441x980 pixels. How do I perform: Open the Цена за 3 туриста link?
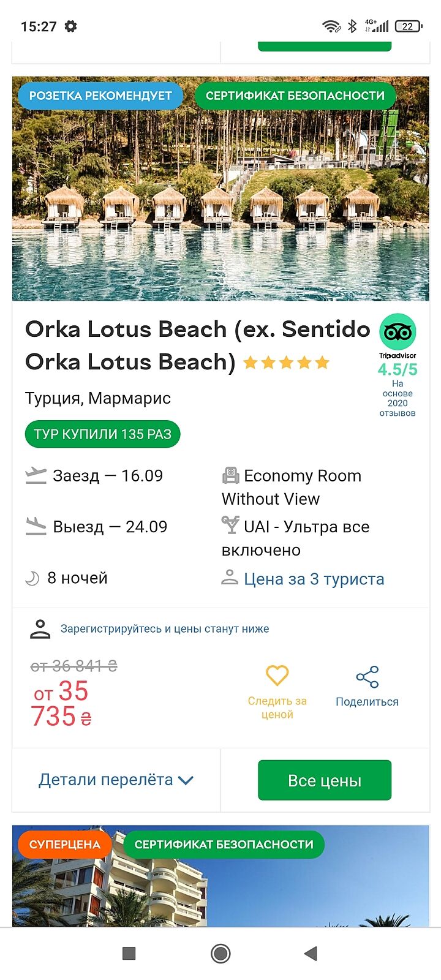[314, 579]
